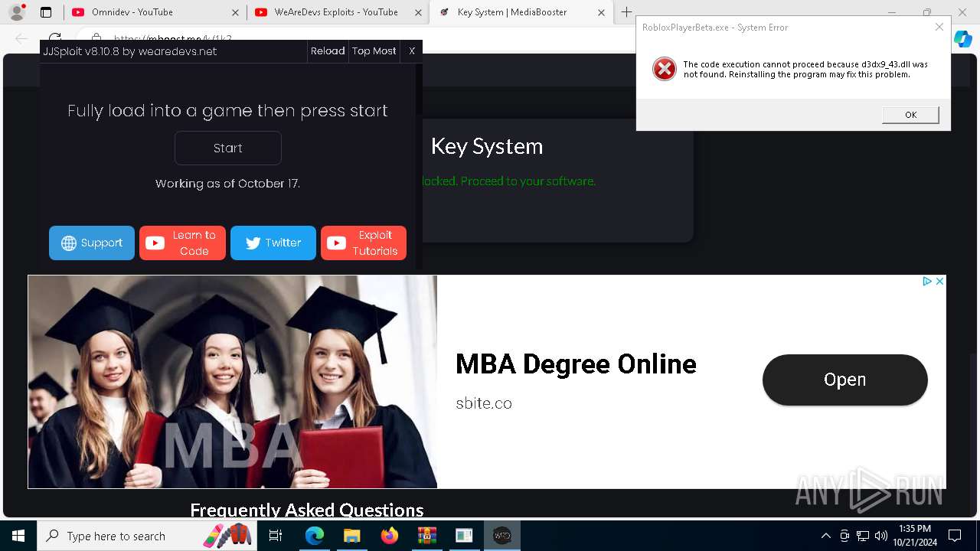The height and width of the screenshot is (551, 980).
Task: Click the MBA Degree Online ad headline
Action: click(576, 364)
